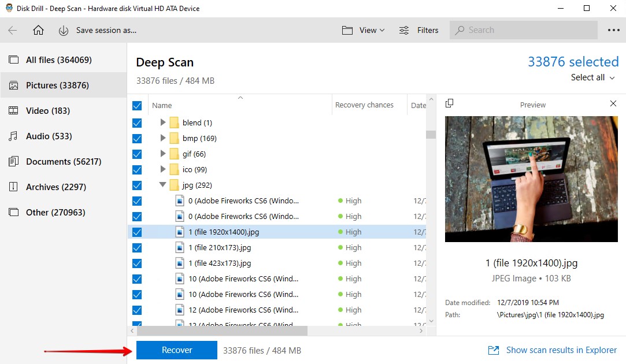Screen dimensions: 626x364
Task: Click the All files icon in sidebar
Action: click(x=13, y=60)
